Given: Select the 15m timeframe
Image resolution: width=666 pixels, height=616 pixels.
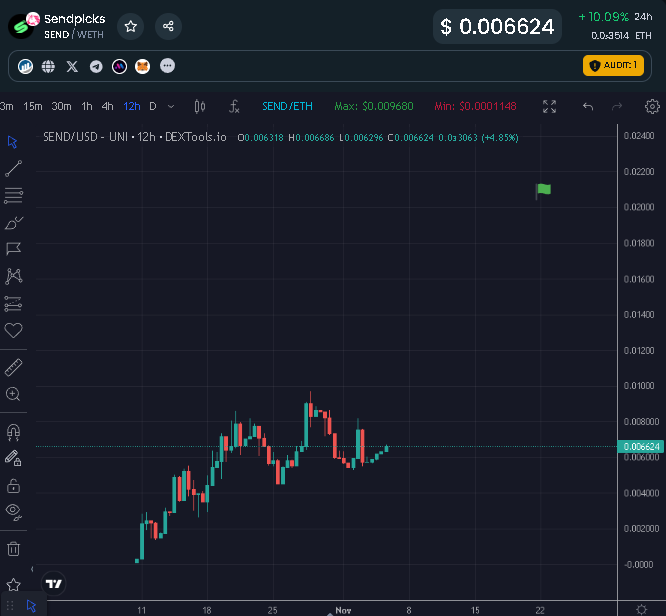Looking at the screenshot, I should pos(33,106).
